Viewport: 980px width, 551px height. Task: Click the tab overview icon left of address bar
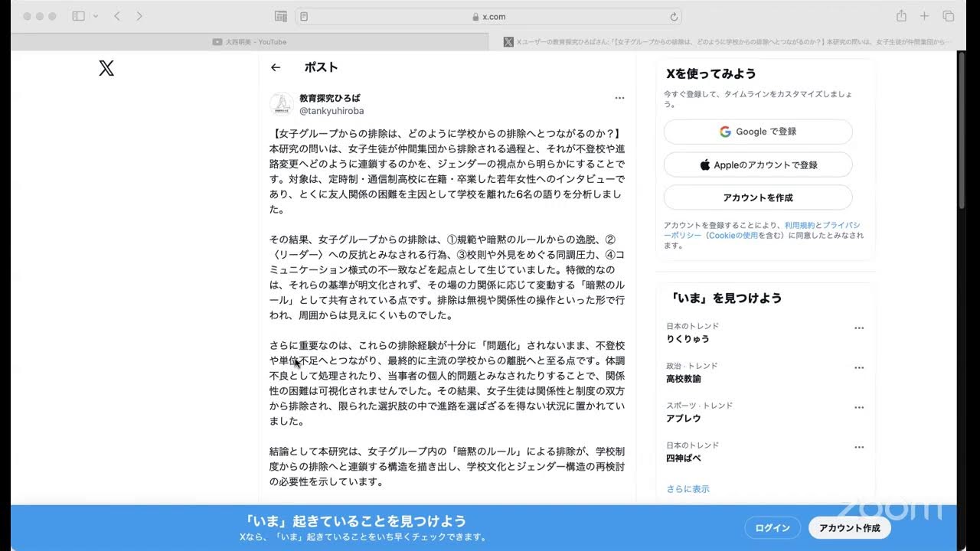tap(281, 16)
